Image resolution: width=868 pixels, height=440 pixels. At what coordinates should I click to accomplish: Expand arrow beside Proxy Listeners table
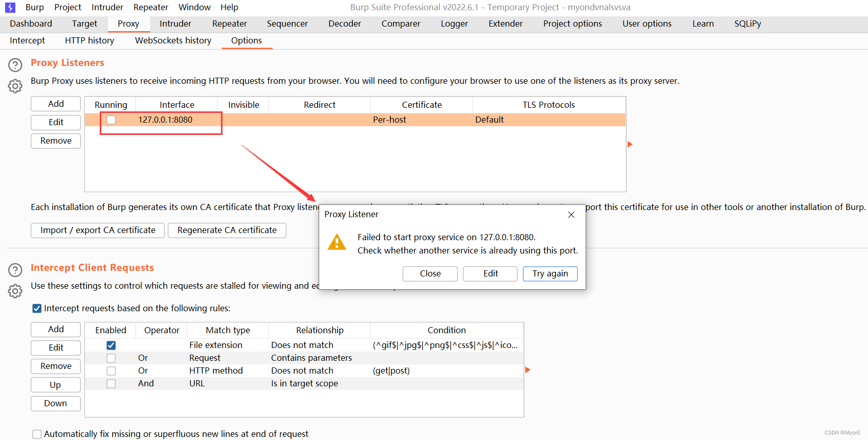630,144
